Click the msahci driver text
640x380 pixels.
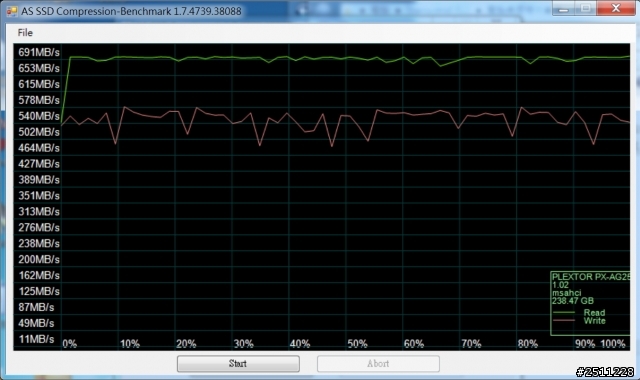pos(567,293)
